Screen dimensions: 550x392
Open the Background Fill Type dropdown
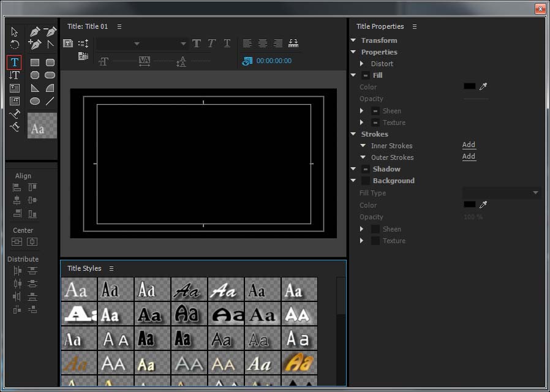[501, 193]
